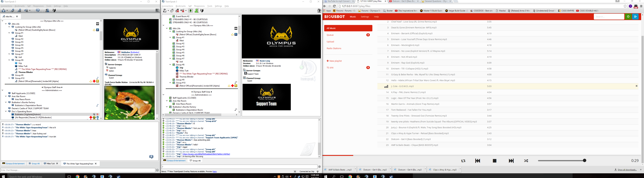The width and height of the screenshot is (644, 178).
Task: Collapse Altis Life channel in left TeamSpeak
Action: click(6, 24)
